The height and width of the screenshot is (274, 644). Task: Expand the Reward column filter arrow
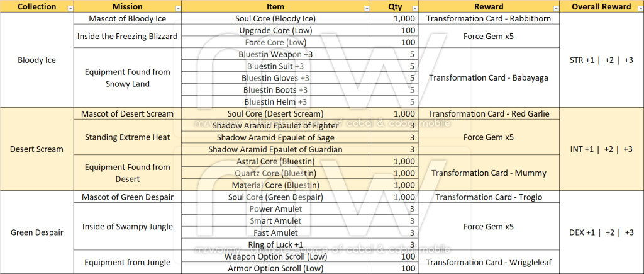click(555, 8)
